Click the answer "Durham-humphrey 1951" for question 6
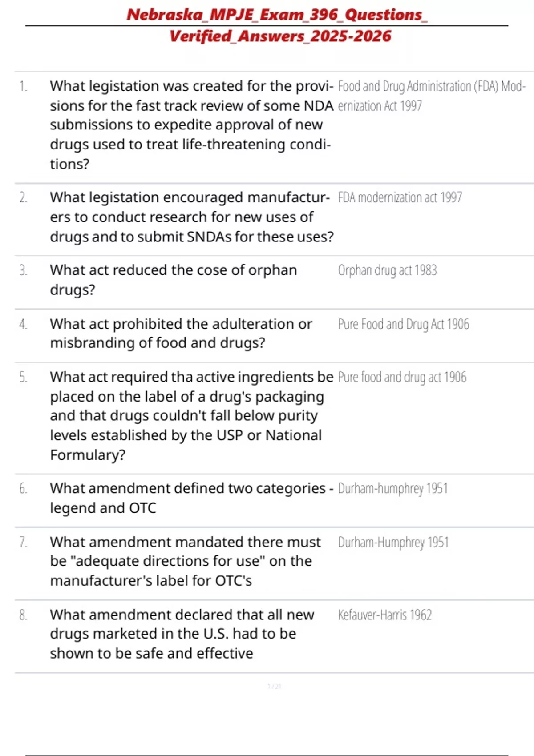This screenshot has width=534, height=756. point(392,489)
